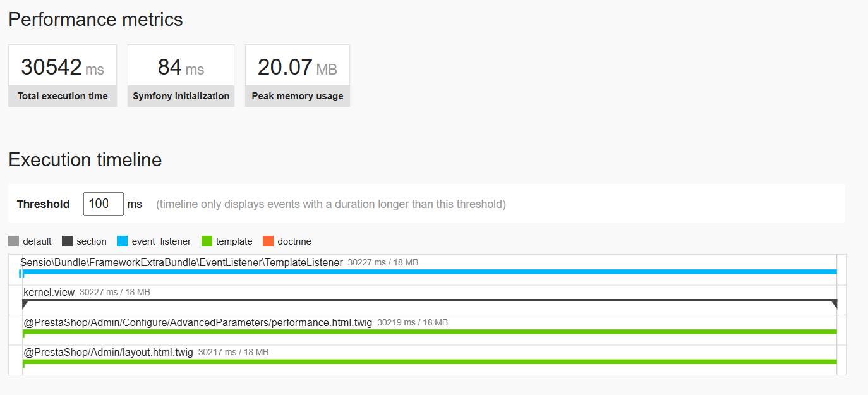Select the dark kernel.view section bar
This screenshot has width=868, height=395.
tap(430, 301)
